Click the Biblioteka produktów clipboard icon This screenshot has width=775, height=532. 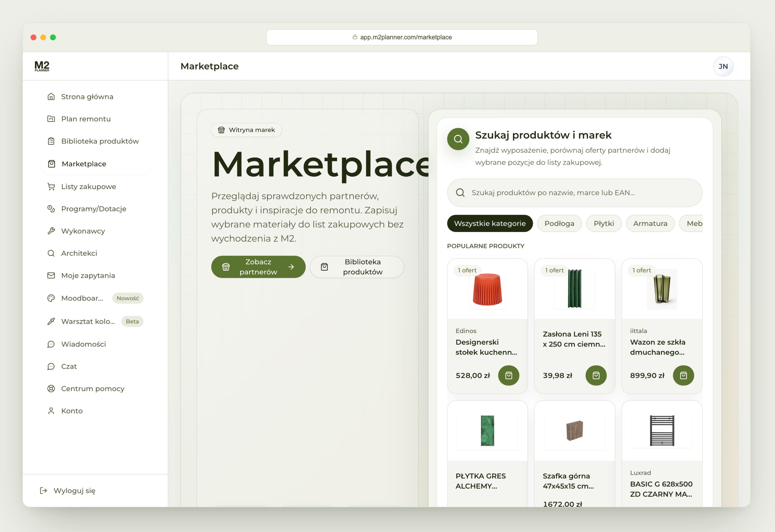(51, 141)
